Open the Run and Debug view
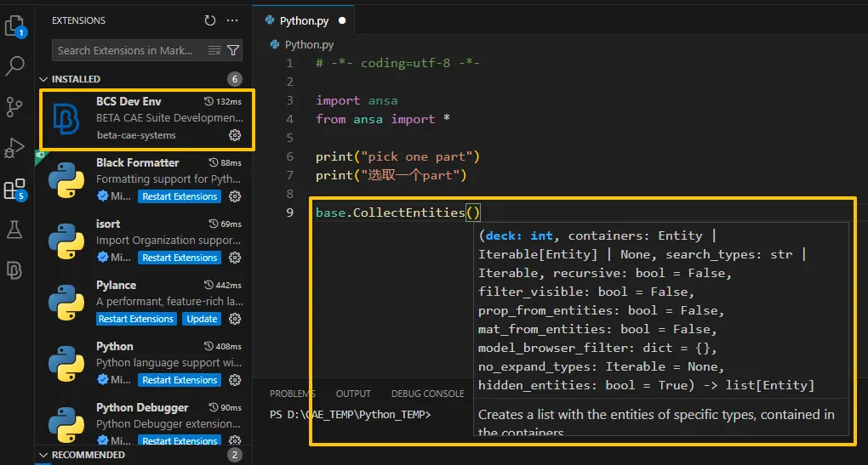868x465 pixels. 14,148
